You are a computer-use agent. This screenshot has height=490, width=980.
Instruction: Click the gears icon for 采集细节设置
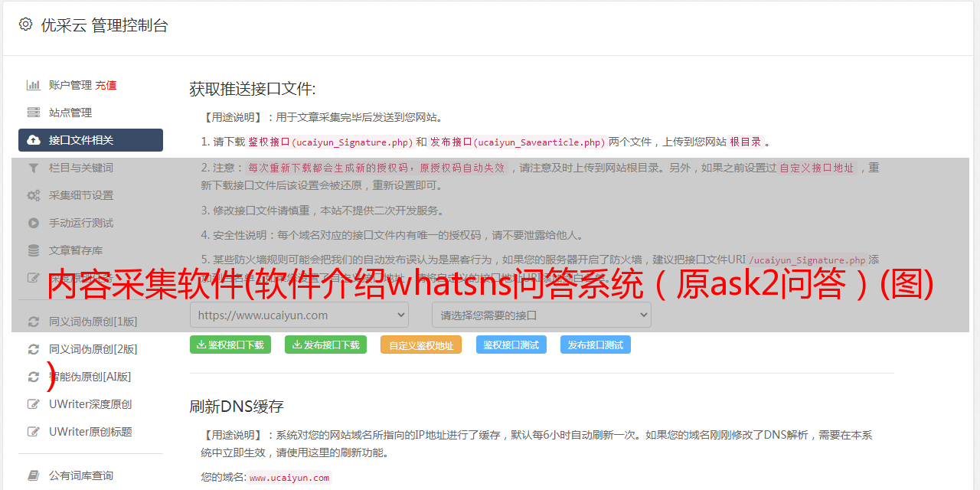point(34,195)
